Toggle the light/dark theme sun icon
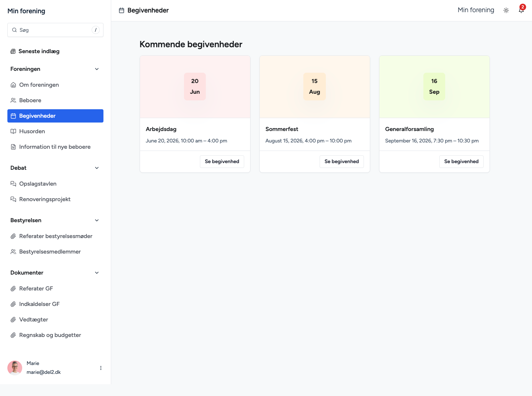Viewport: 532px width, 396px height. [506, 10]
